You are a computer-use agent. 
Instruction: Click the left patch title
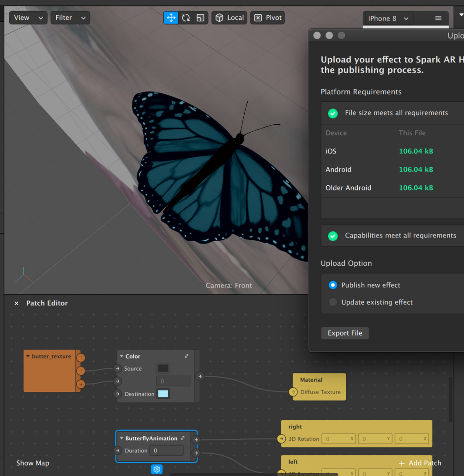[293, 462]
